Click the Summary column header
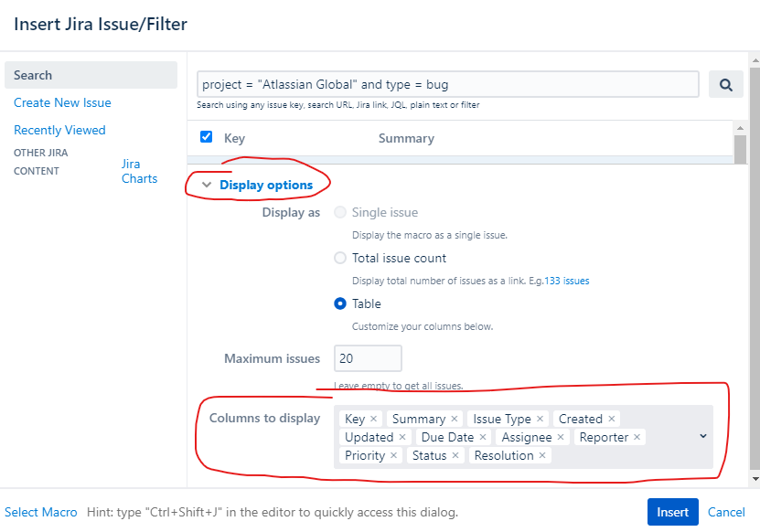This screenshot has height=532, width=760. coord(406,139)
